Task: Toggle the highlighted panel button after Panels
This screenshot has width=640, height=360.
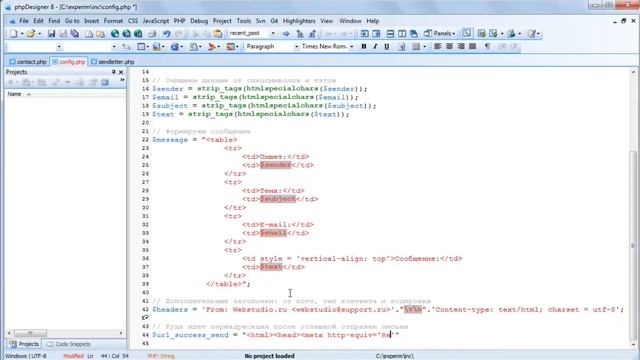Action: [467, 34]
